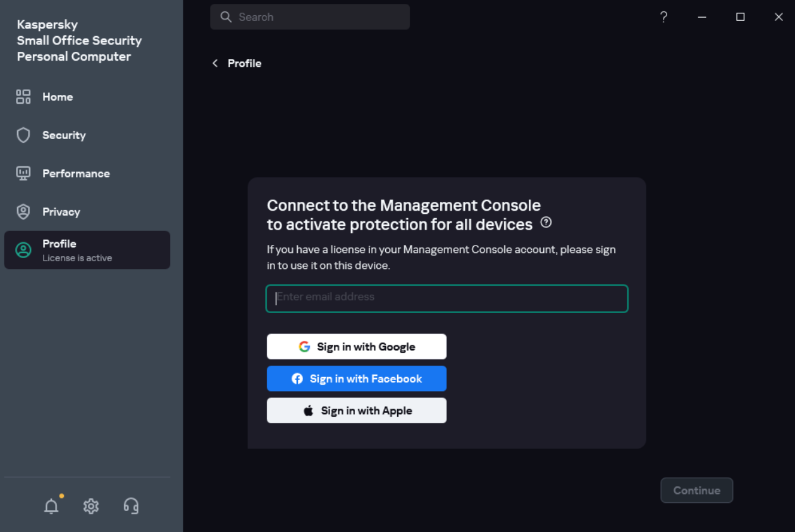Open the Performance section
795x532 pixels.
(76, 173)
